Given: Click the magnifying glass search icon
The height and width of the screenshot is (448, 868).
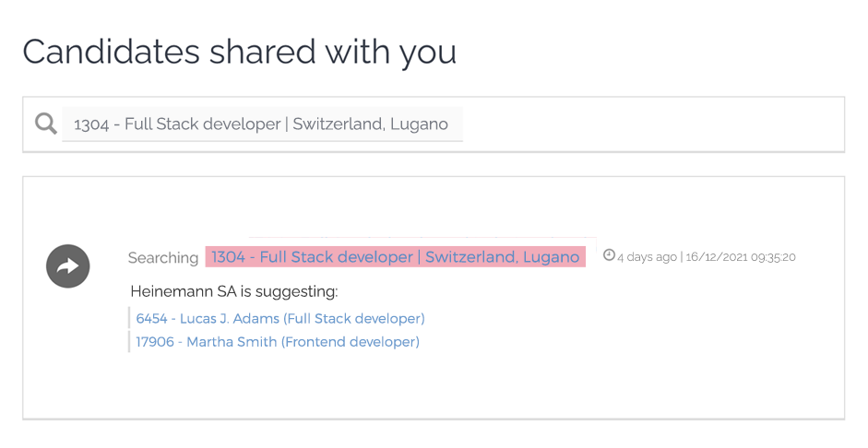Looking at the screenshot, I should point(45,124).
